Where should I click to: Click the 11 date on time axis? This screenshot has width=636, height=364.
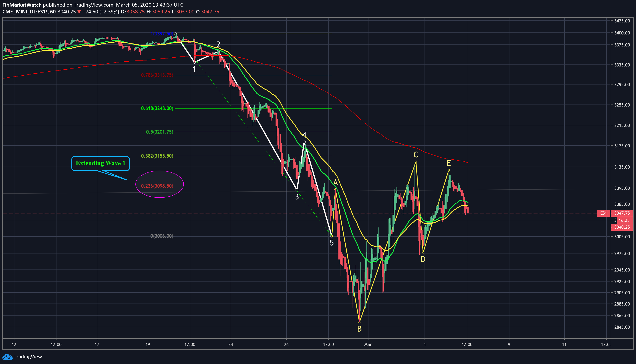click(x=564, y=345)
